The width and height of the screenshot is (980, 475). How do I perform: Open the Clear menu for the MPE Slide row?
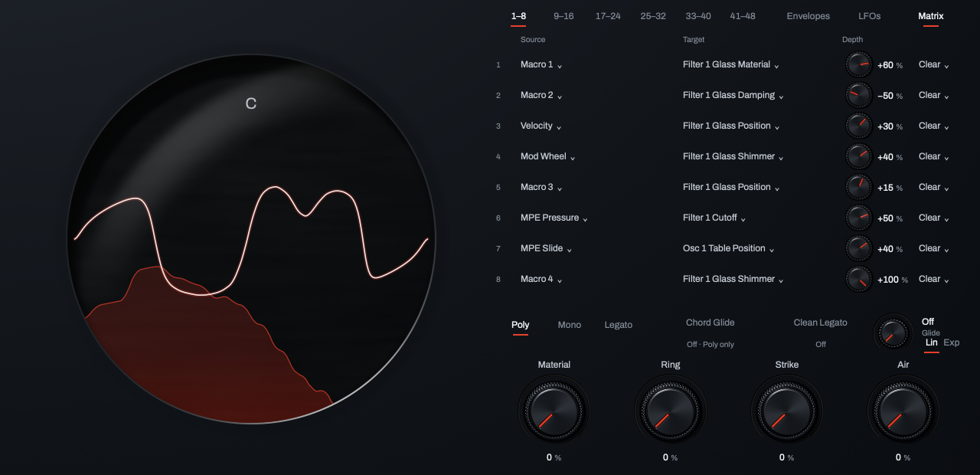point(934,249)
